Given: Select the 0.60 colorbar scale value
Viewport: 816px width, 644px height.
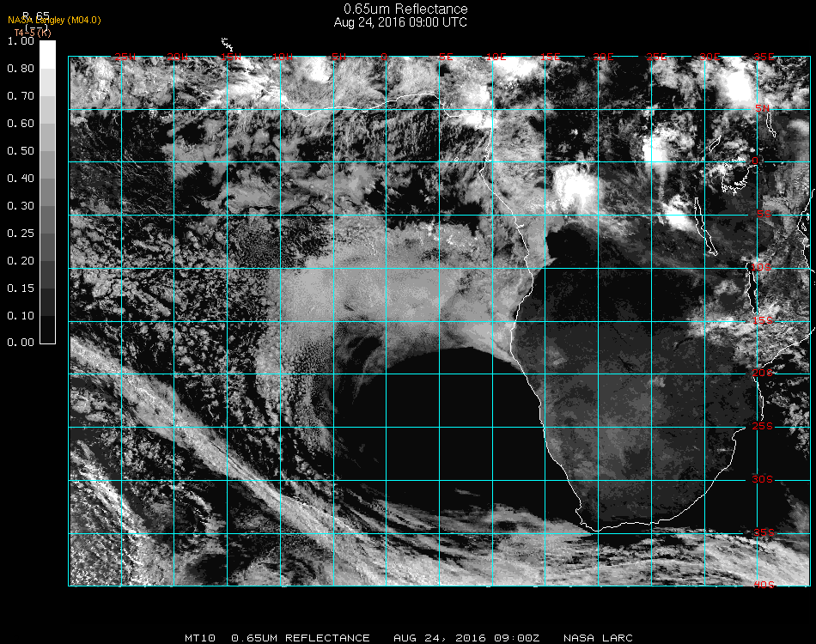Looking at the screenshot, I should tap(21, 124).
